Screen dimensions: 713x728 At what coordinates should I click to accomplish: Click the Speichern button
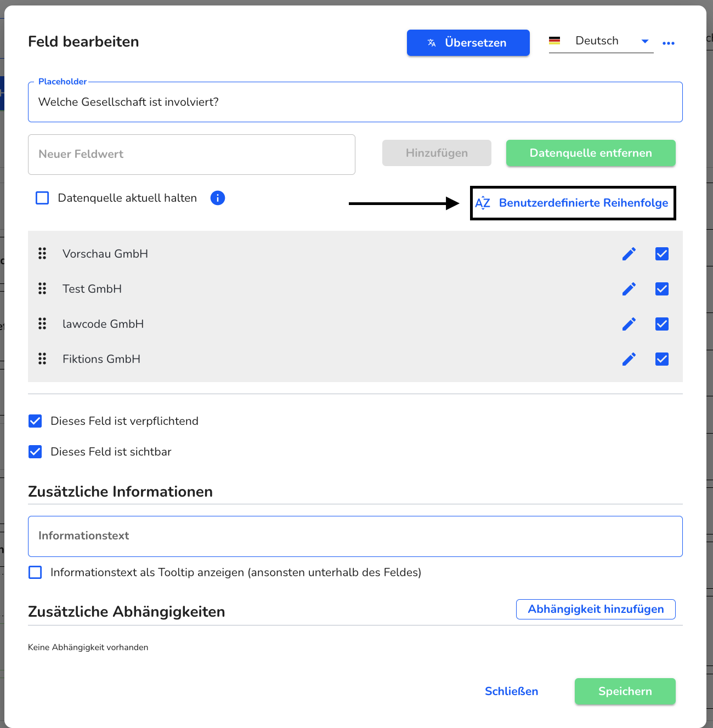click(625, 691)
